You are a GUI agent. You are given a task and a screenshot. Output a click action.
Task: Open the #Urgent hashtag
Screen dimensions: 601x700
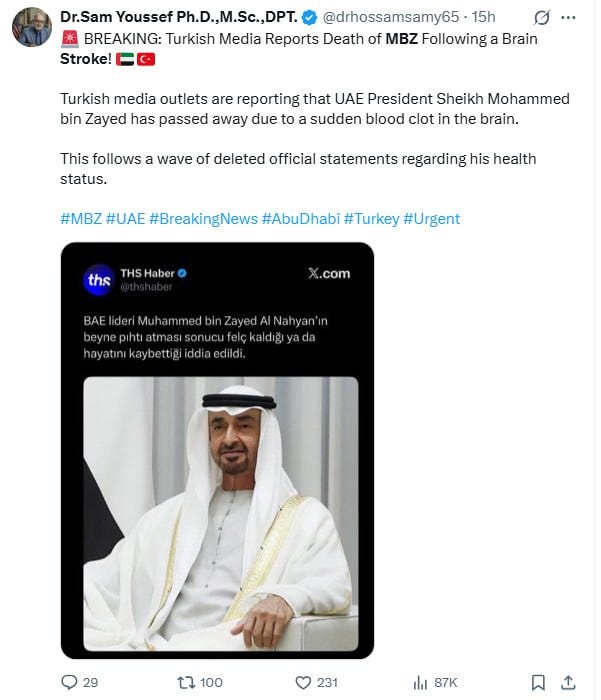click(x=431, y=218)
